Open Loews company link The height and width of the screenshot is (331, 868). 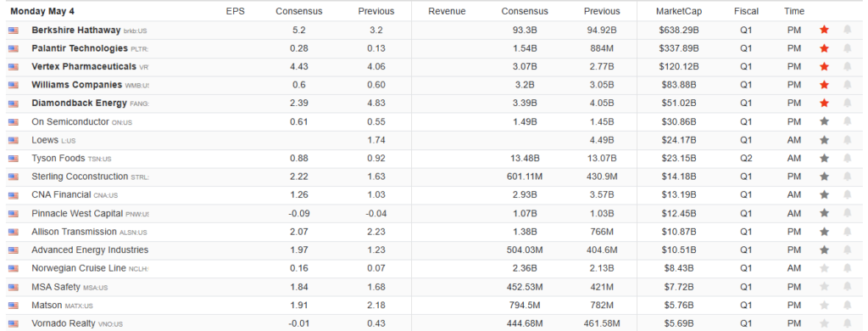click(45, 140)
